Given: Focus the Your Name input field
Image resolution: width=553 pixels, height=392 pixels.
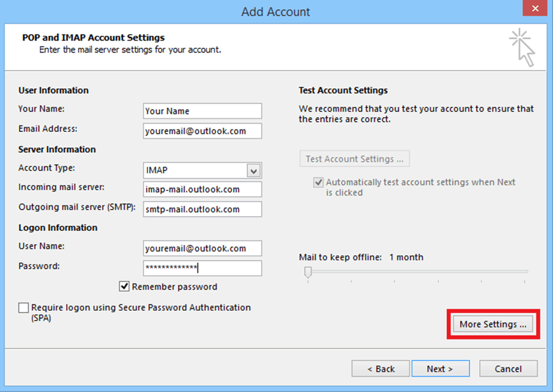Looking at the screenshot, I should coord(202,111).
